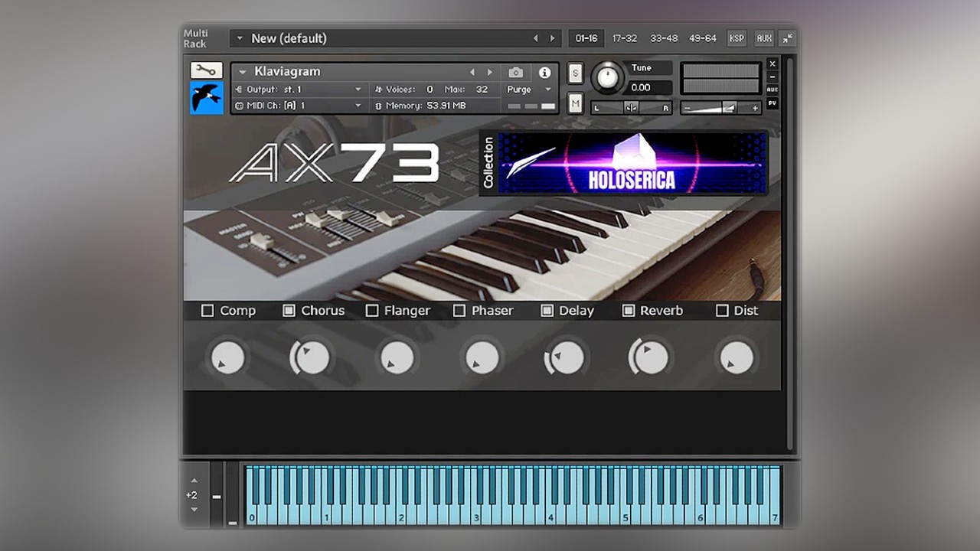
Task: Click the Dist amount knob
Action: tap(737, 357)
